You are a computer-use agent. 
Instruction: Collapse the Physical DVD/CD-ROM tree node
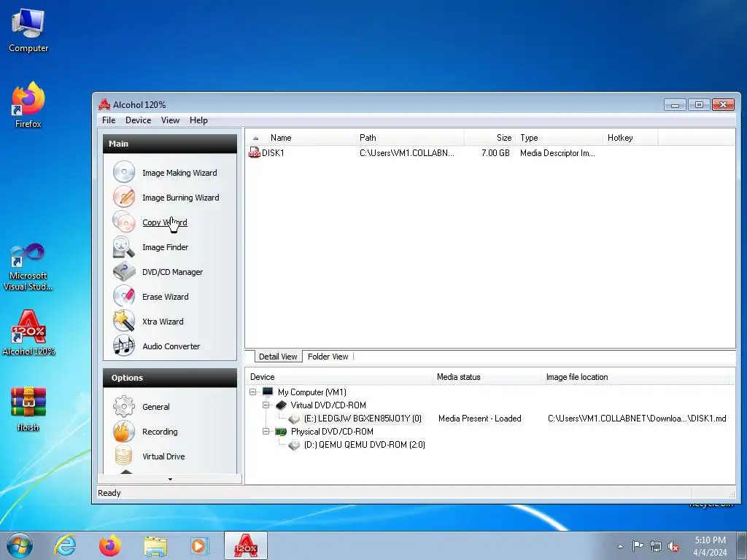click(266, 432)
